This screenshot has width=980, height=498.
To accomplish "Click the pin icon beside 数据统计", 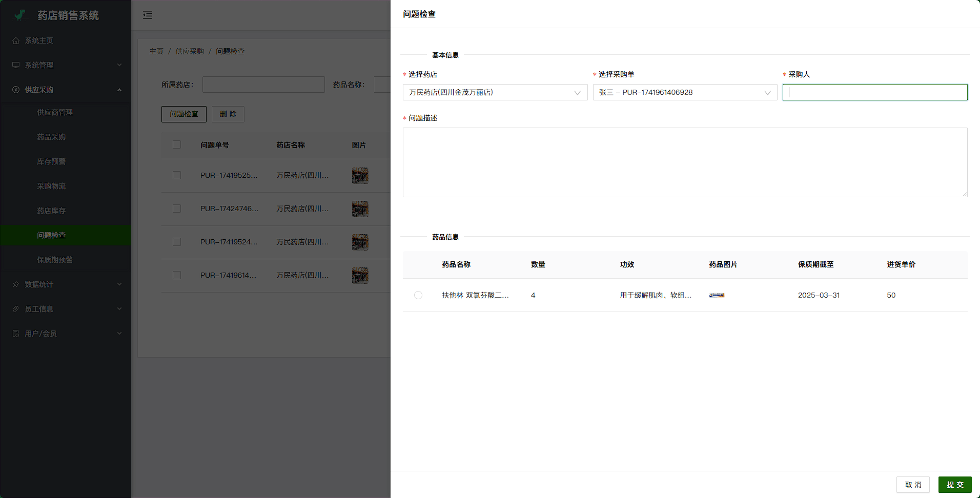I will (16, 284).
